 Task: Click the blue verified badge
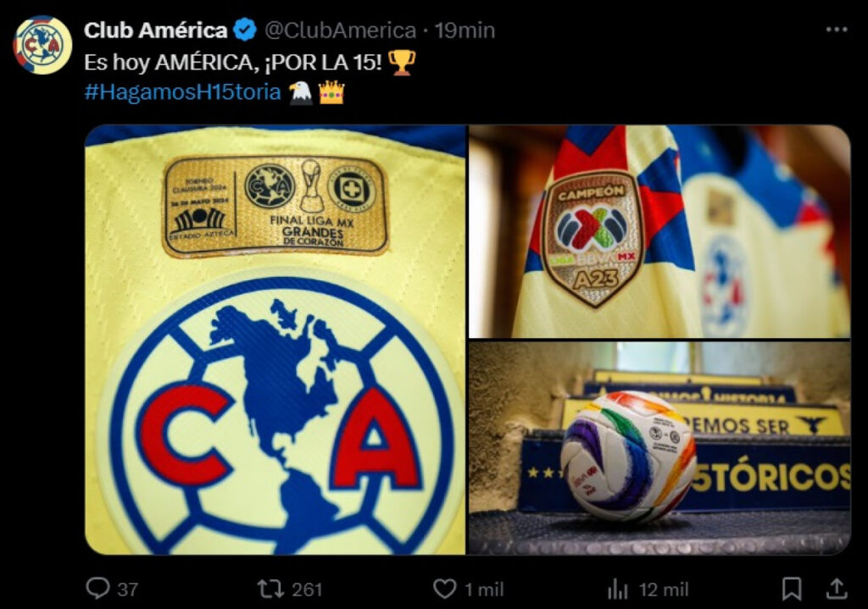(x=245, y=30)
